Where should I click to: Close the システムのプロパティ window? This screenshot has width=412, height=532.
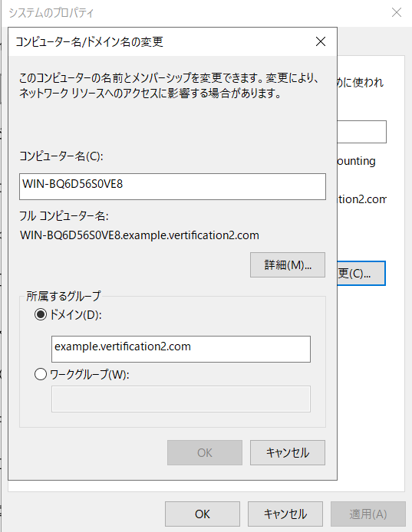[397, 12]
